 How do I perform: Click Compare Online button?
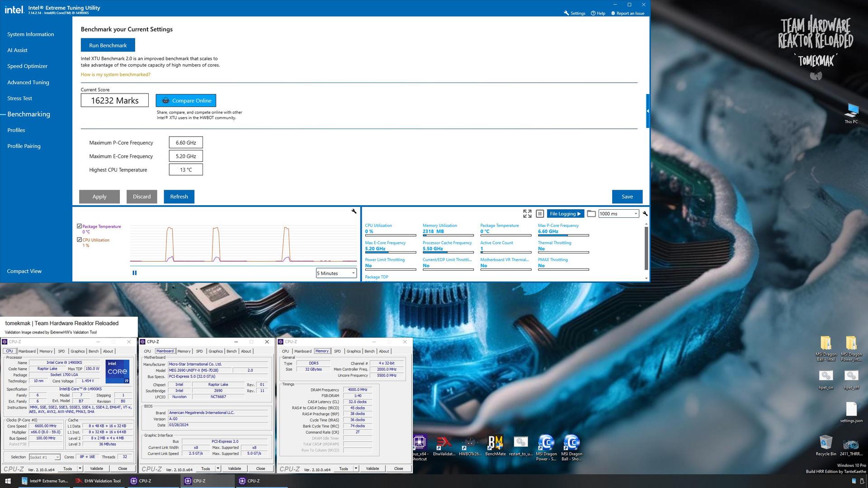pyautogui.click(x=186, y=100)
